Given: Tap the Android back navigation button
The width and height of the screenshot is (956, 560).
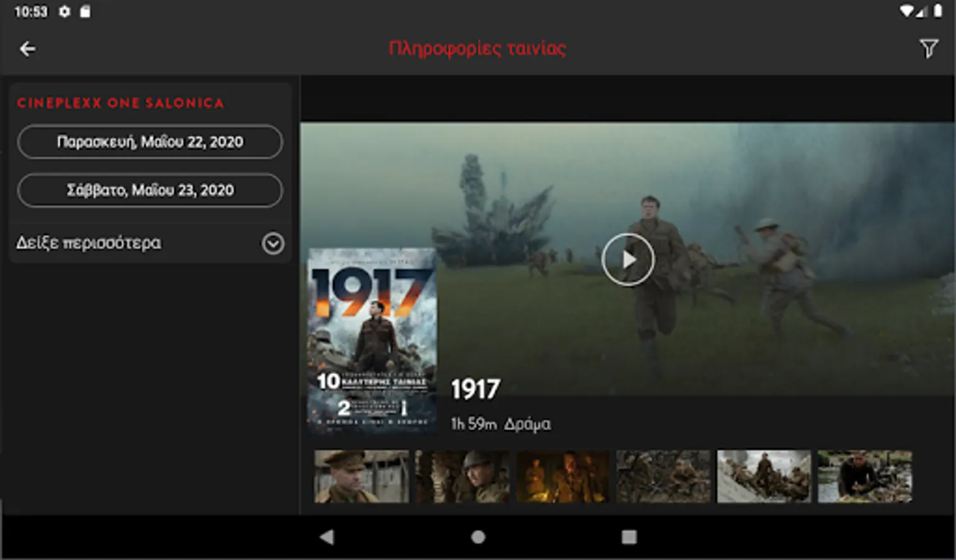Looking at the screenshot, I should (327, 537).
